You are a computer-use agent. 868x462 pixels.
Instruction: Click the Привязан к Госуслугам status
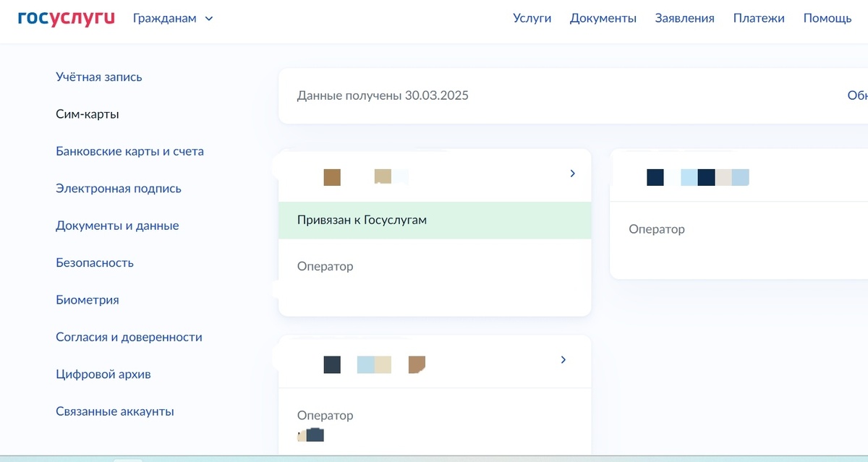pos(435,220)
